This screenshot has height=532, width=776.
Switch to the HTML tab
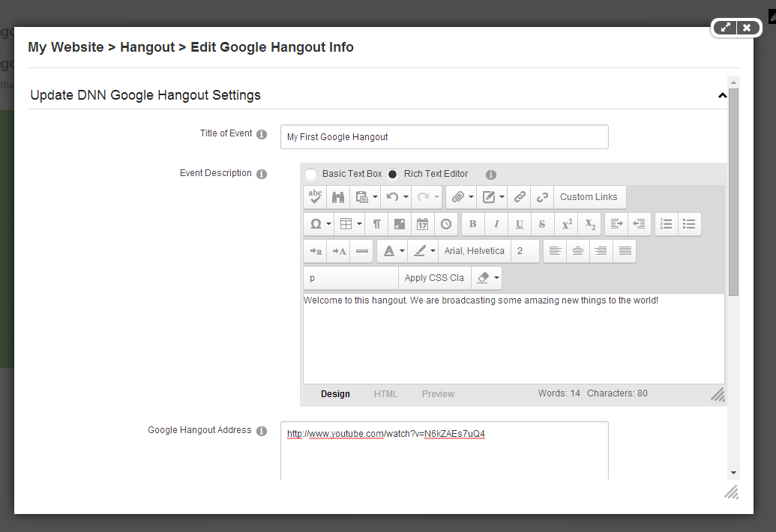385,394
